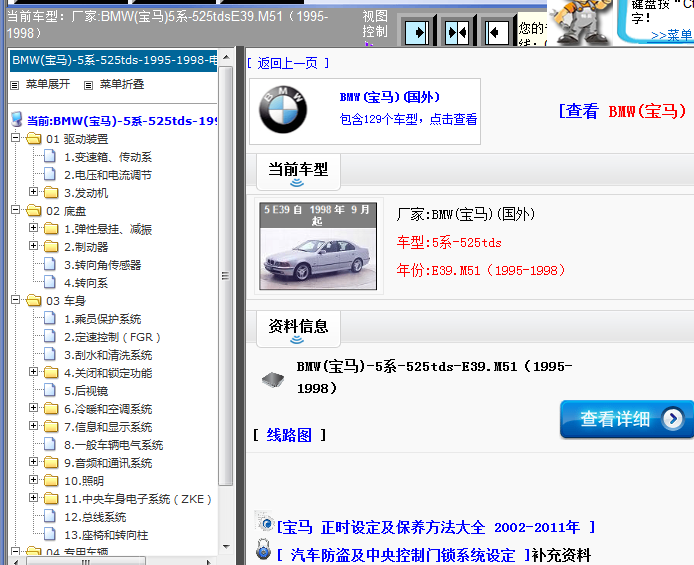Viewport: 694px width, 565px height.
Task: Select the 当前:BMW(宝马)-5系-525tds root item
Action: (x=122, y=120)
